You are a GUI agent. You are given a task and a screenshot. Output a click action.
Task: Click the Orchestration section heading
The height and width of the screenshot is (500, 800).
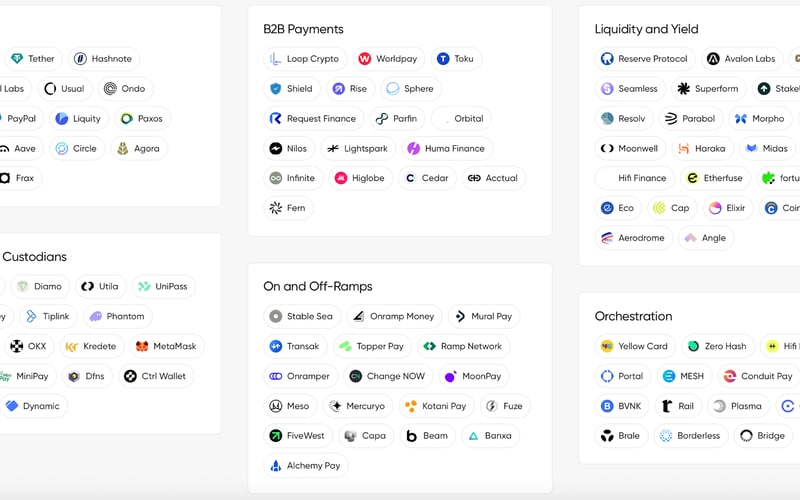click(x=634, y=316)
